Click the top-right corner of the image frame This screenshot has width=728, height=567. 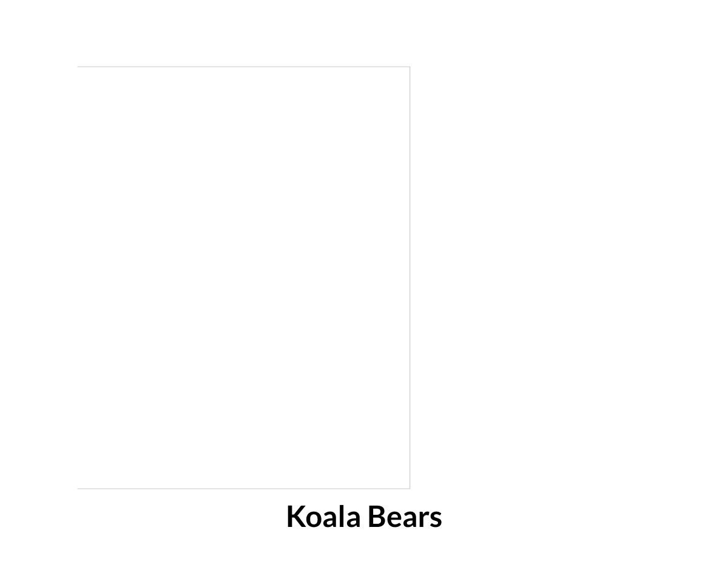[x=410, y=67]
